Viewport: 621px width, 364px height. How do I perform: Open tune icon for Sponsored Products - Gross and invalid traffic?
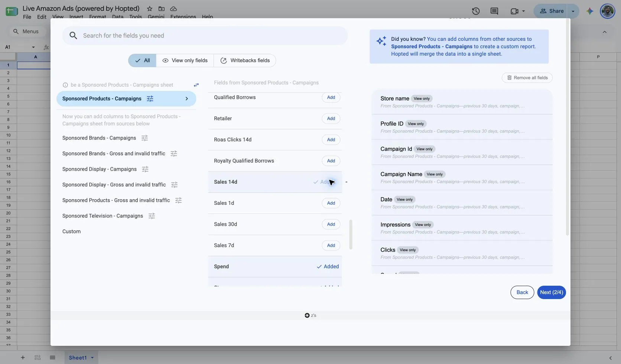(179, 200)
